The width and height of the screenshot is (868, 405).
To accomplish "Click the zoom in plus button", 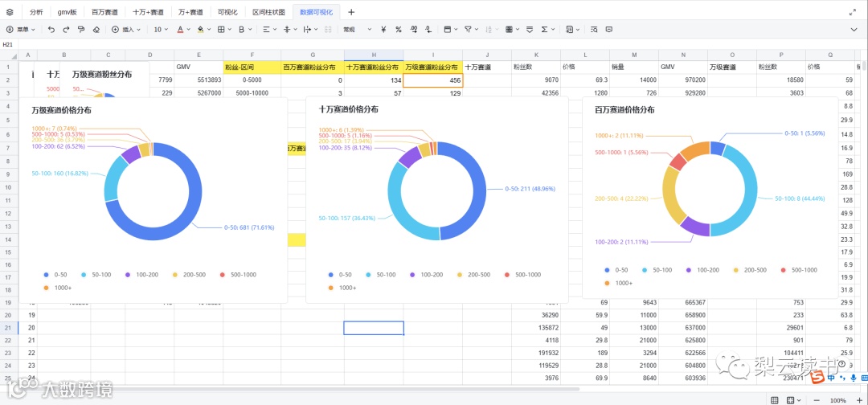I will pyautogui.click(x=859, y=400).
